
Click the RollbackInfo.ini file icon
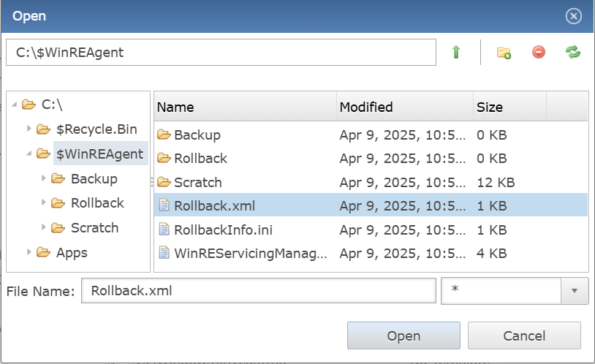[164, 230]
